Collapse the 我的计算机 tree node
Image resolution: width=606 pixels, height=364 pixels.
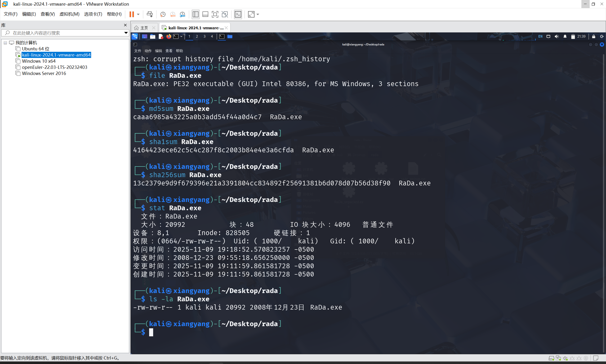pyautogui.click(x=5, y=43)
